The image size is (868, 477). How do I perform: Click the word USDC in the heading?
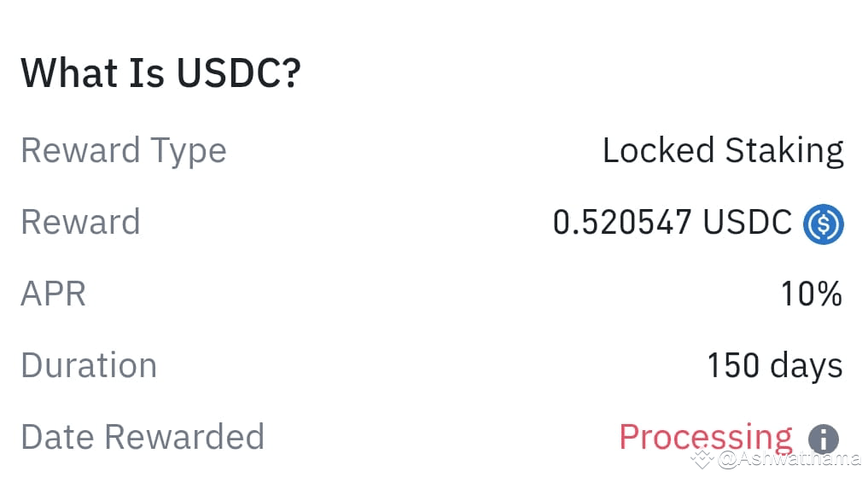click(x=239, y=73)
